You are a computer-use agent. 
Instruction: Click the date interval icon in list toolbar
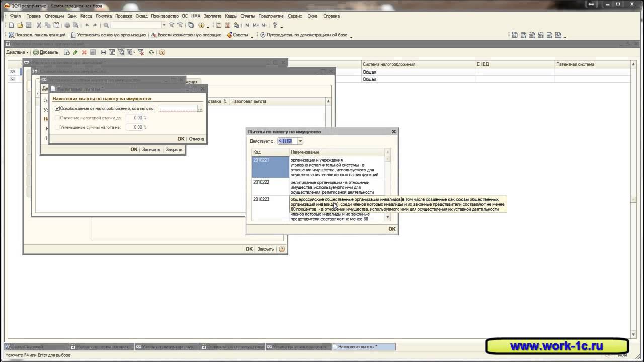(x=103, y=52)
